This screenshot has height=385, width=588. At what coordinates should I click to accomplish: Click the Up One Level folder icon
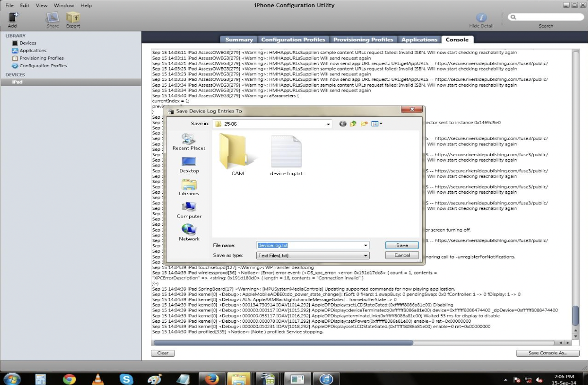(354, 124)
